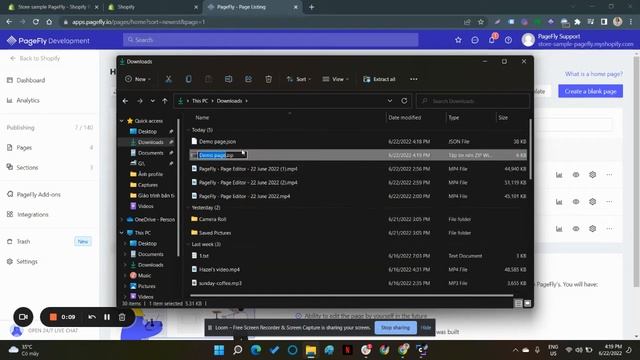Open PageFly notifications bell
Screen dimensions: 640x360
[x=491, y=40]
